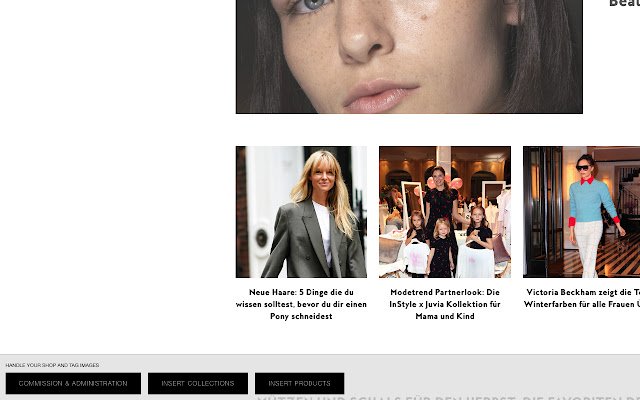
Task: Open the large freckled face close-up image
Action: (x=409, y=57)
